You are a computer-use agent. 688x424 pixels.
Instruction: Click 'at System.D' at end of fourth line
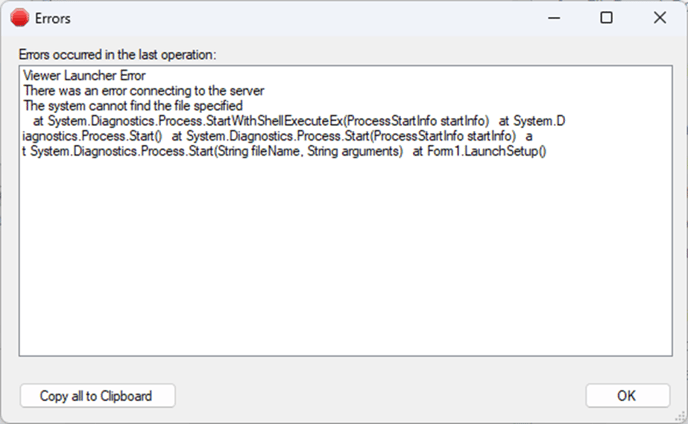pos(532,121)
